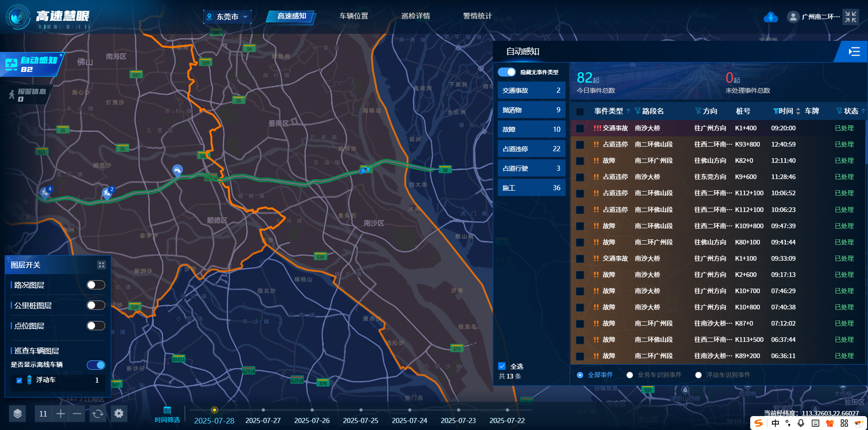
Task: Click the cloud download icon in header
Action: (x=771, y=17)
